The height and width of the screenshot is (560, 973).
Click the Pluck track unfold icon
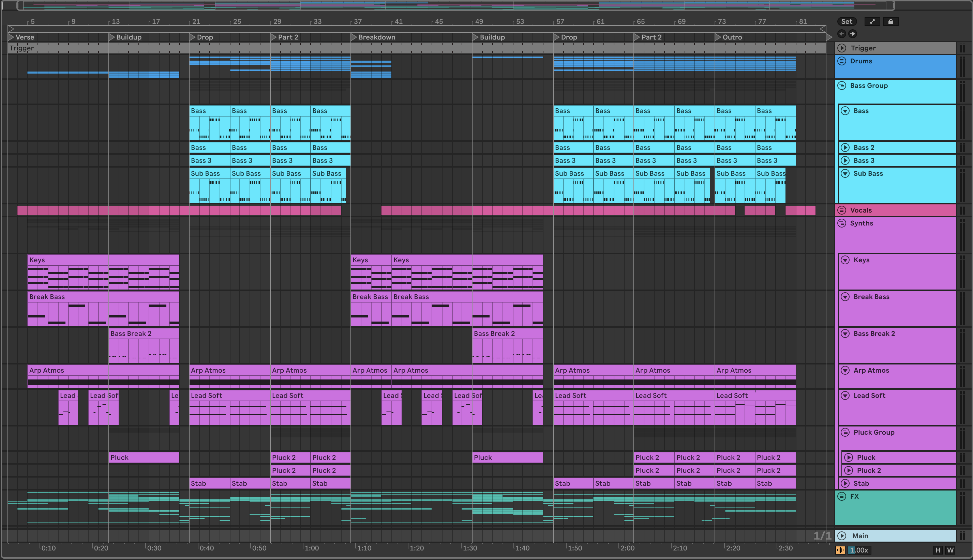click(x=849, y=458)
